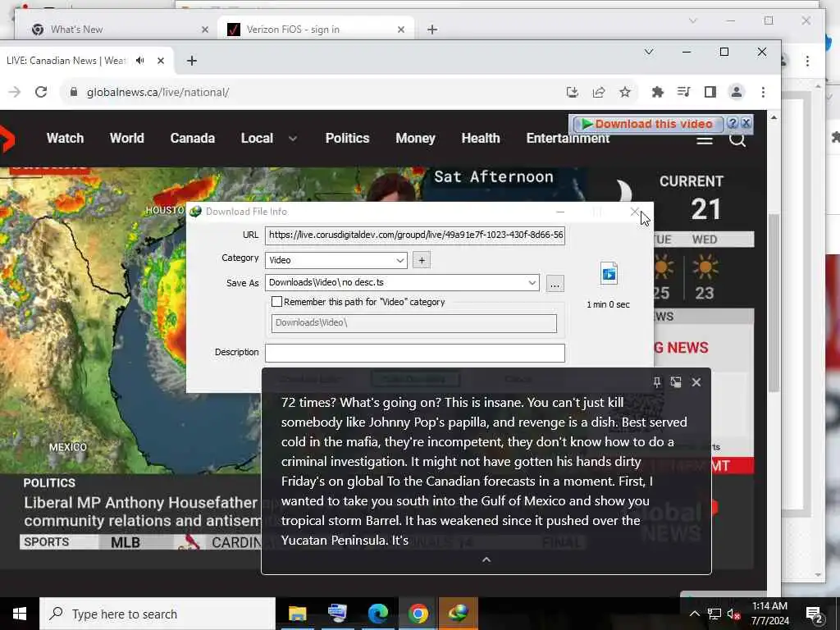The width and height of the screenshot is (840, 630).
Task: Open the media control playlist icon
Action: [x=683, y=92]
